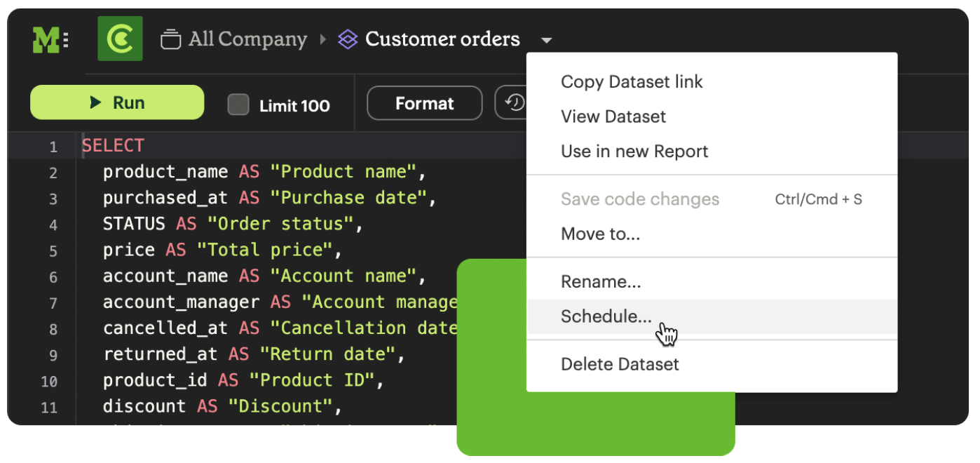Open the green C workspace icon
This screenshot has width=980, height=463.
coord(120,39)
